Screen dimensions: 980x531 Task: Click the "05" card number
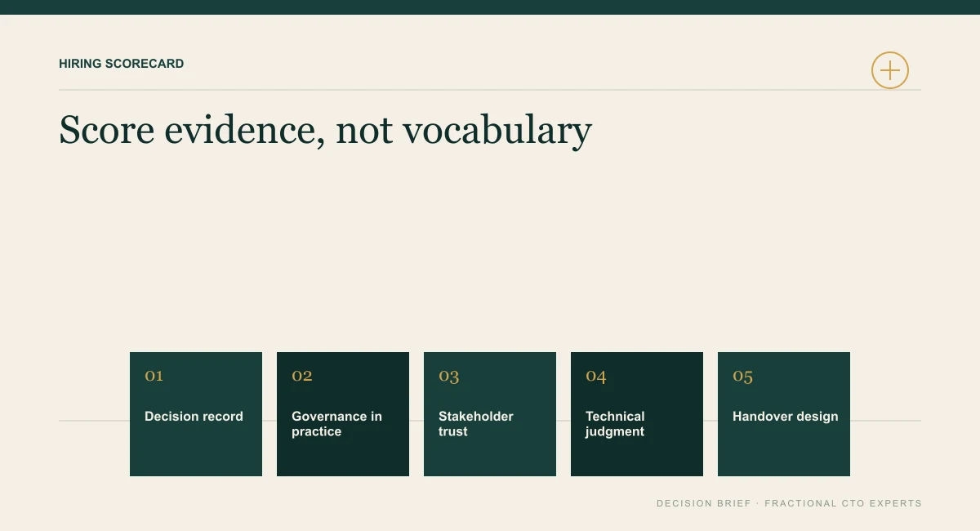[743, 377]
